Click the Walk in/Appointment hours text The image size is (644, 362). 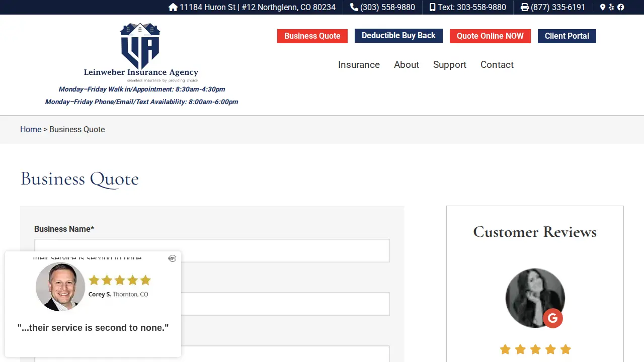click(141, 89)
